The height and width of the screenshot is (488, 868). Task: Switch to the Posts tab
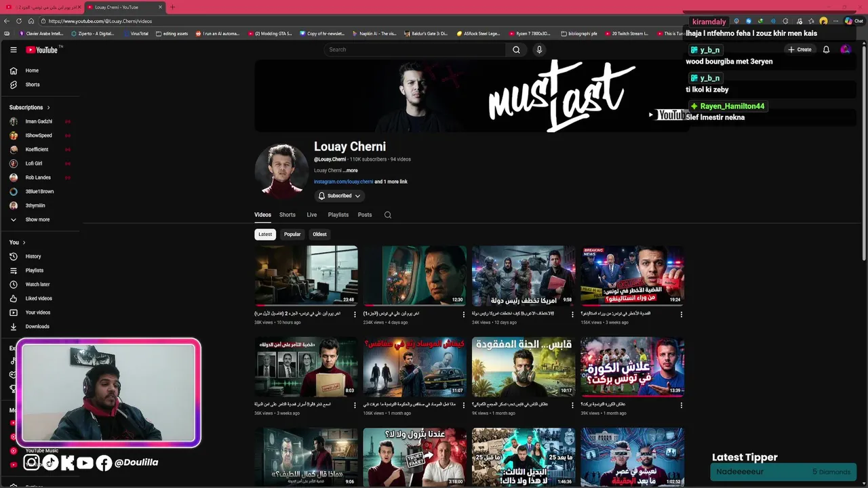(365, 215)
